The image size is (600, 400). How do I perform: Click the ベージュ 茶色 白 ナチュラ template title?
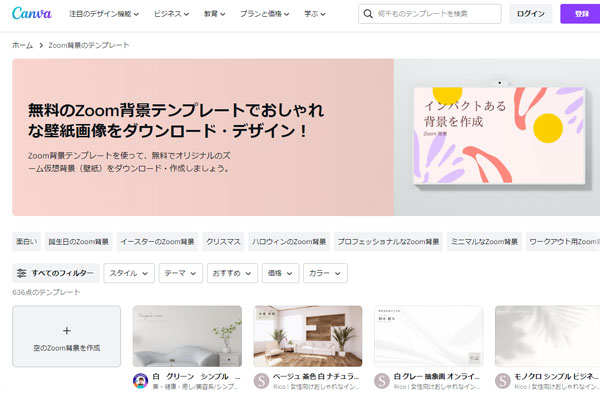point(316,377)
